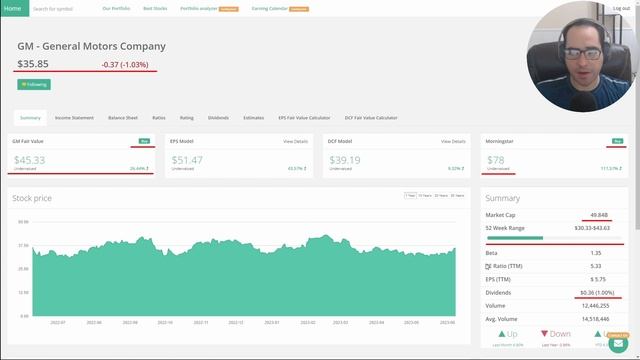This screenshot has width=640, height=360.
Task: Click the presenter webcam video overlay
Action: [581, 56]
